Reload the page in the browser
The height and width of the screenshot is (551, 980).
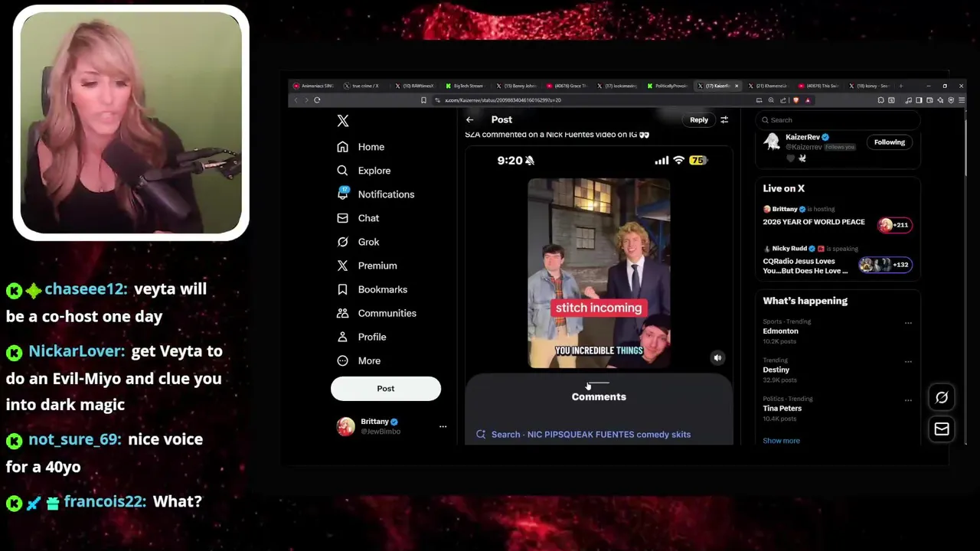(317, 100)
